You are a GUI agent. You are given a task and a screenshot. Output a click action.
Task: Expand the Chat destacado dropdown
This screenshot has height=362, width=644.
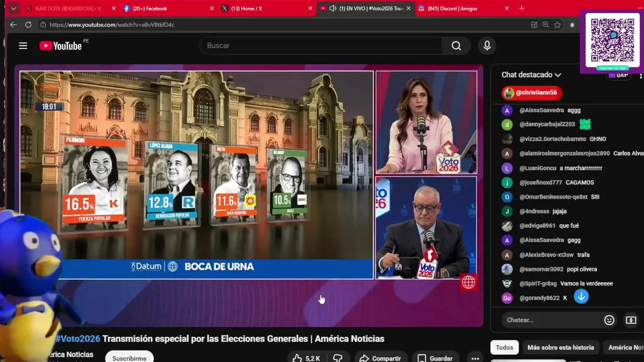531,75
